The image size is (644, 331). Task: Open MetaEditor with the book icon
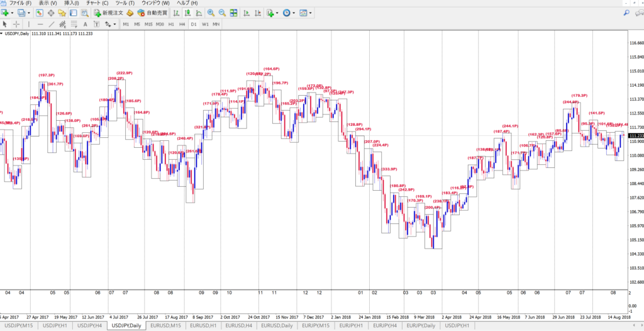130,13
